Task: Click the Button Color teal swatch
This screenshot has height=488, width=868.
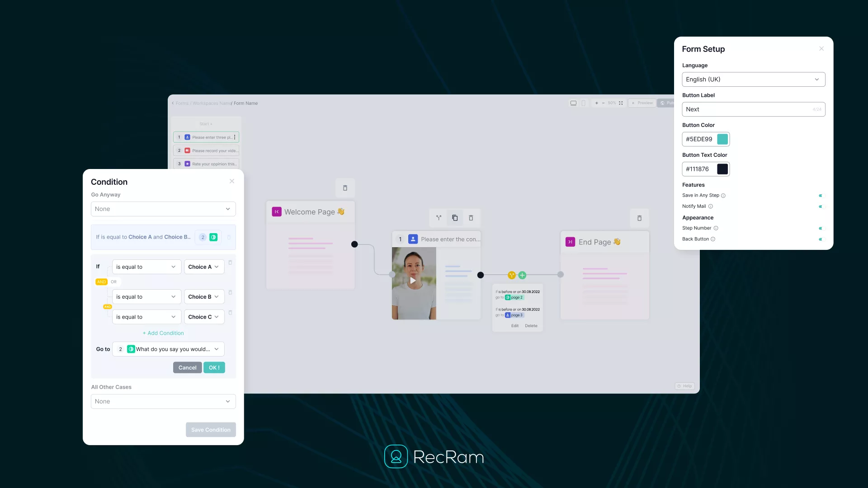Action: coord(722,139)
